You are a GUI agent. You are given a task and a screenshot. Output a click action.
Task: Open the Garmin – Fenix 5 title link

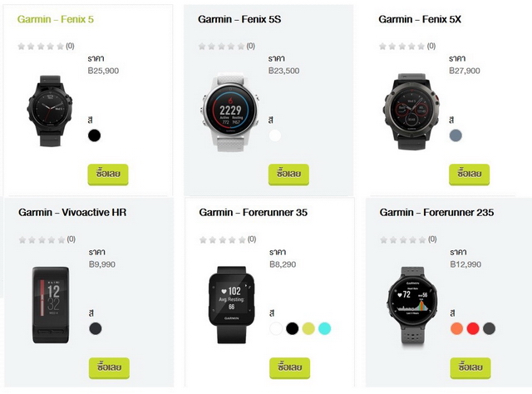tap(56, 19)
